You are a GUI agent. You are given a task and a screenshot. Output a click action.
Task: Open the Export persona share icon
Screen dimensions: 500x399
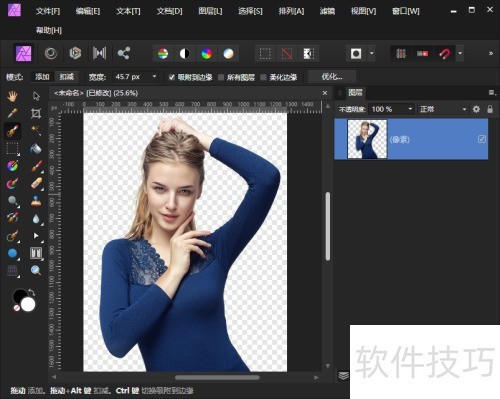coord(124,53)
